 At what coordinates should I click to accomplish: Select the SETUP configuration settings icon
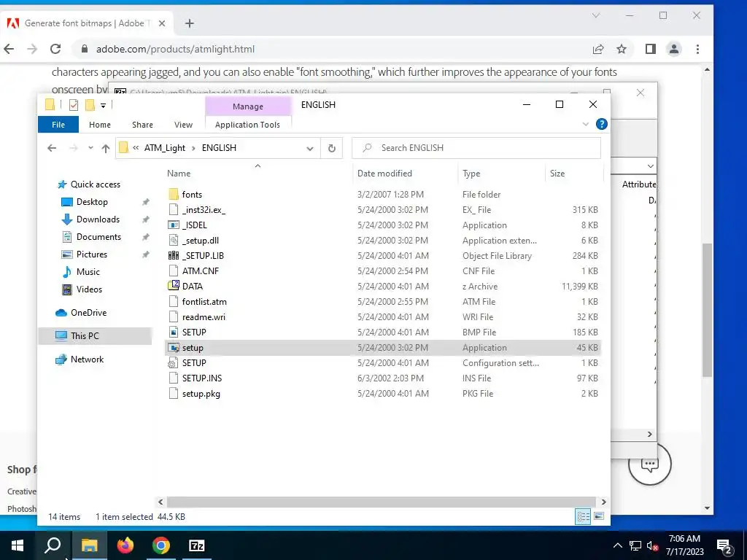tap(174, 363)
